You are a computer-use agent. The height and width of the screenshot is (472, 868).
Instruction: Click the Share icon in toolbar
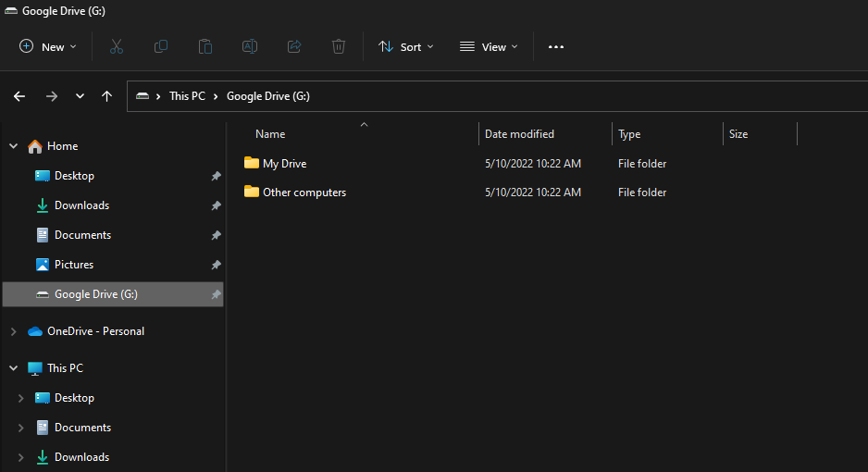point(294,47)
